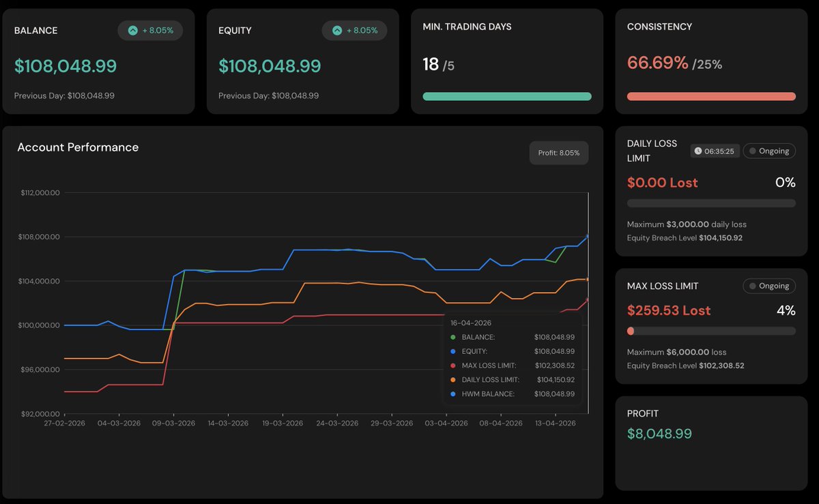Click the Maximum $3,000.00 daily loss text
This screenshot has width=819, height=504.
(x=687, y=224)
